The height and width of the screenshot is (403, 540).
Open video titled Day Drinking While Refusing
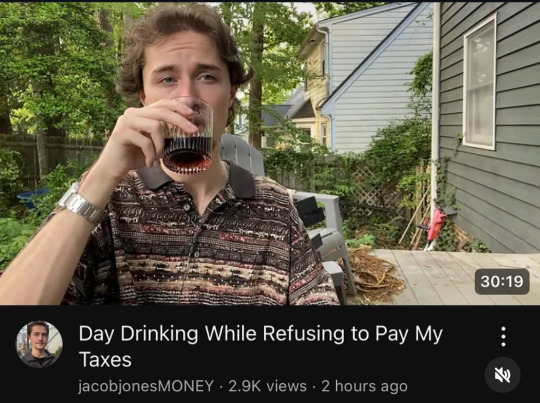260,346
